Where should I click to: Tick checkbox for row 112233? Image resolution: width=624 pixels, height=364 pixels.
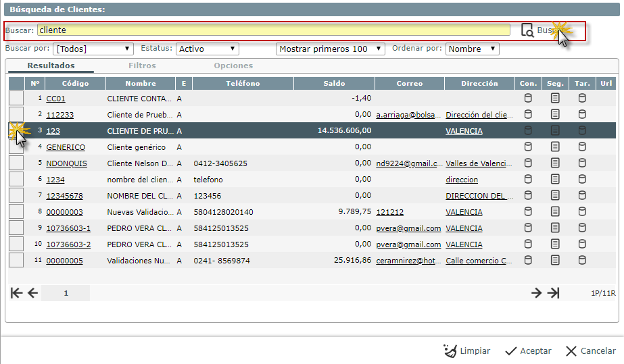point(16,114)
